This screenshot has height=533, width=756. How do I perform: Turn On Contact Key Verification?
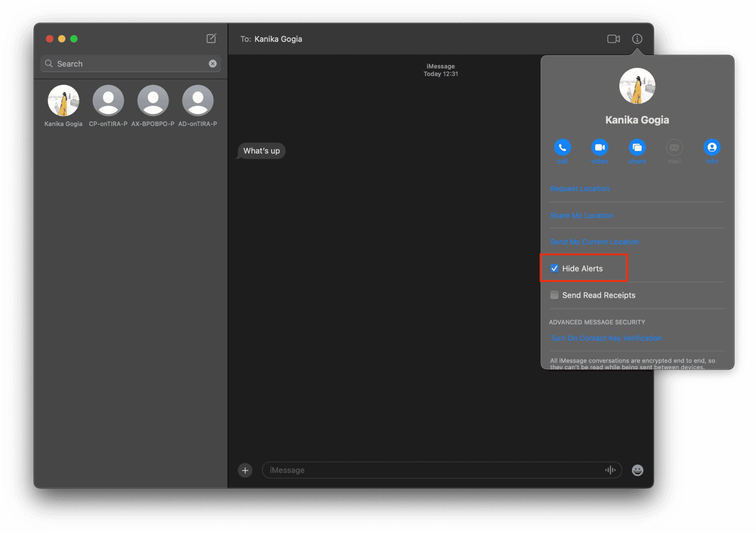coord(606,338)
